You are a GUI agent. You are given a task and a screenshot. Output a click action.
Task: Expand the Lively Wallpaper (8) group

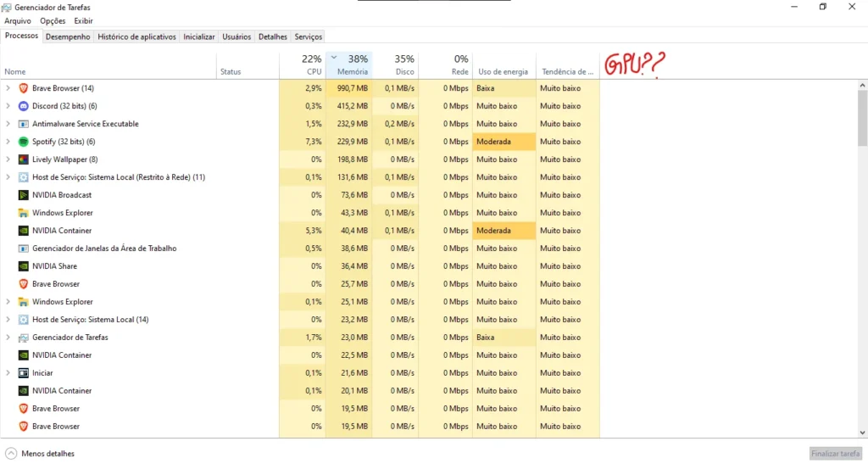point(8,159)
